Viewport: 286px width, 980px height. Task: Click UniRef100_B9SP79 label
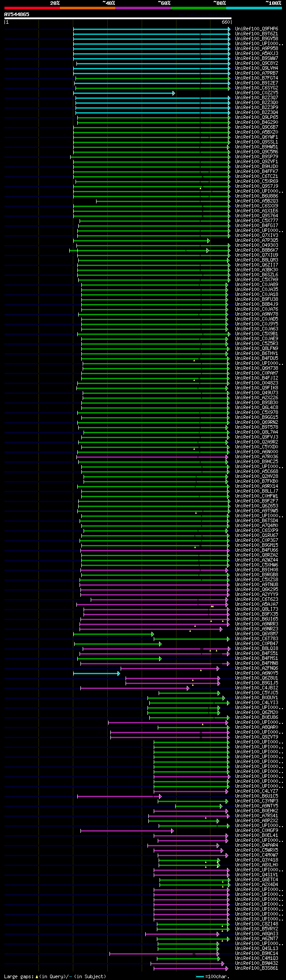257,157
